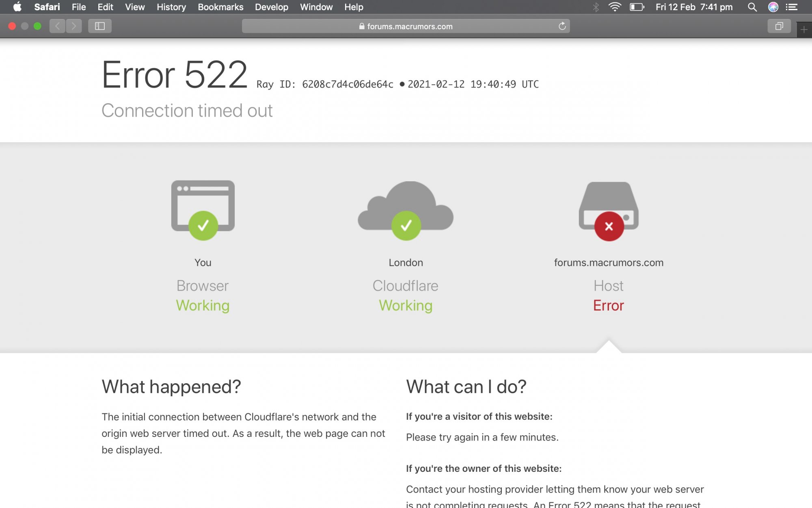Reload the page

click(x=562, y=26)
